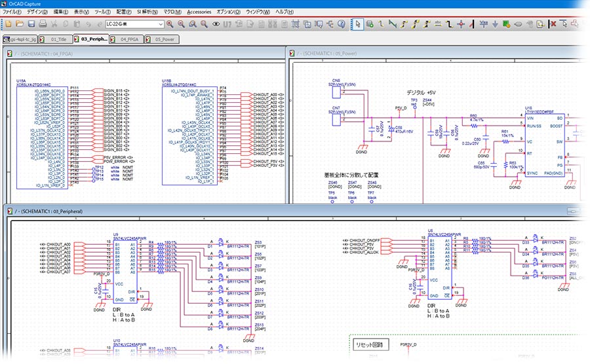Image resolution: width=590 pixels, height=364 pixels.
Task: Activate the Select arrow tool
Action: click(x=358, y=24)
